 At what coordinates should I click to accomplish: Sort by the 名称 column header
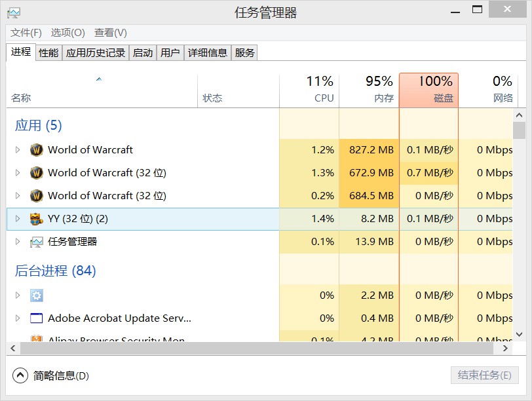tap(21, 98)
